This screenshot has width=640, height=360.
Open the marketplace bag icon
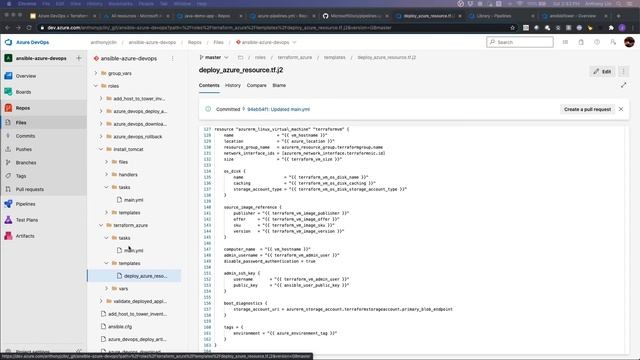tap(581, 42)
